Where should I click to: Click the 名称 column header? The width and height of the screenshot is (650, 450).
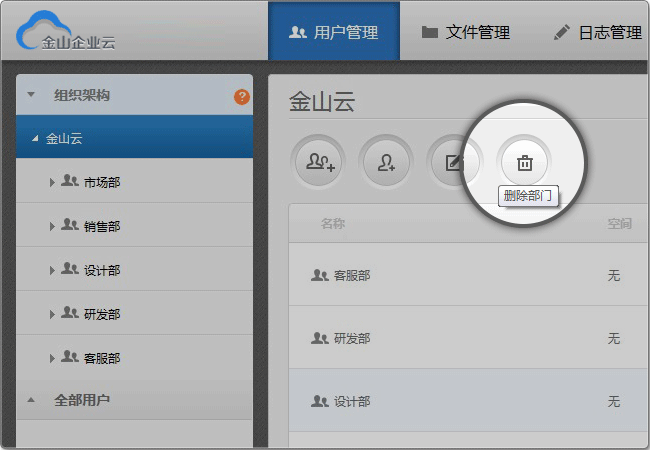(333, 224)
